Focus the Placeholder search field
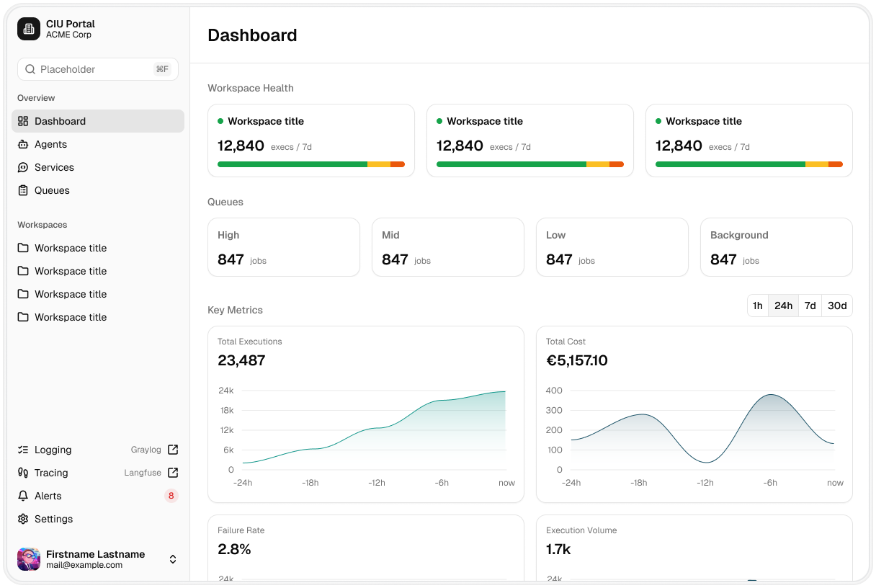876x588 pixels. [x=98, y=69]
